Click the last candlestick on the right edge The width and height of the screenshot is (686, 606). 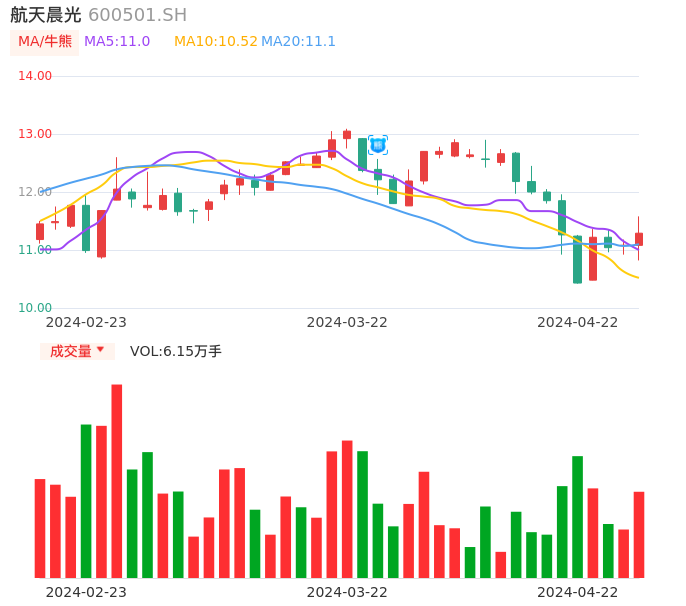pos(639,239)
